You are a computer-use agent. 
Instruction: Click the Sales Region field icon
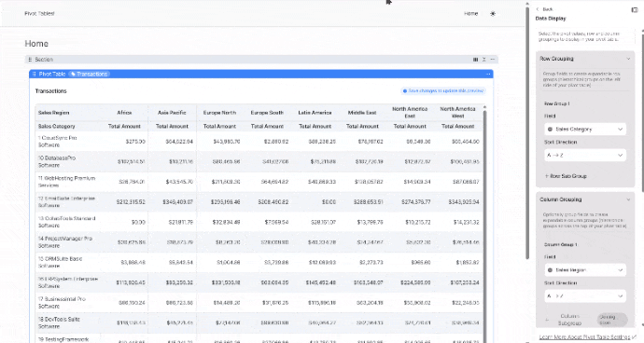tap(550, 270)
